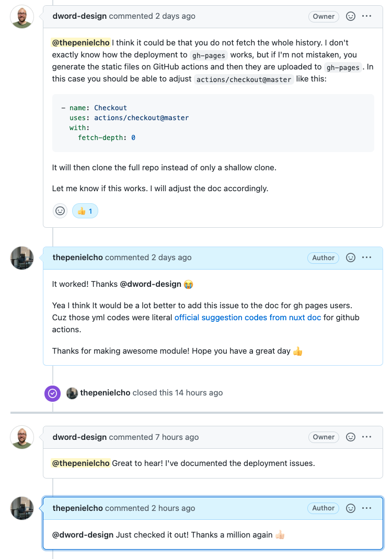React to the "Just checked it out" comment
The image size is (392, 559).
tap(351, 508)
